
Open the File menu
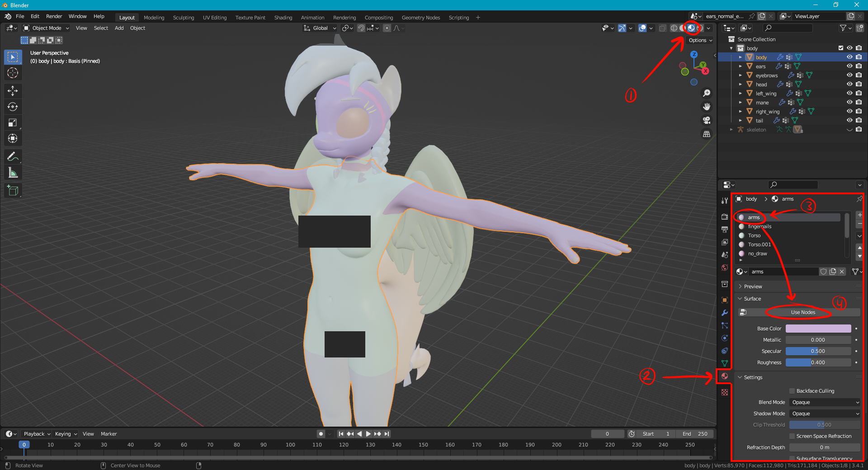20,16
